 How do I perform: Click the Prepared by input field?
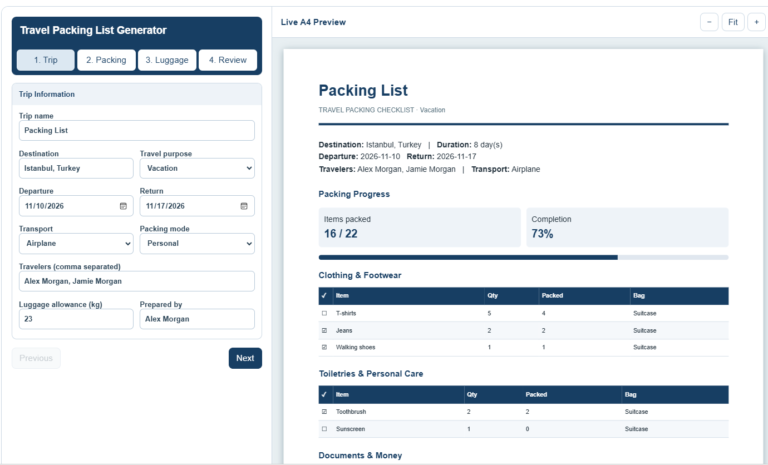pyautogui.click(x=197, y=319)
